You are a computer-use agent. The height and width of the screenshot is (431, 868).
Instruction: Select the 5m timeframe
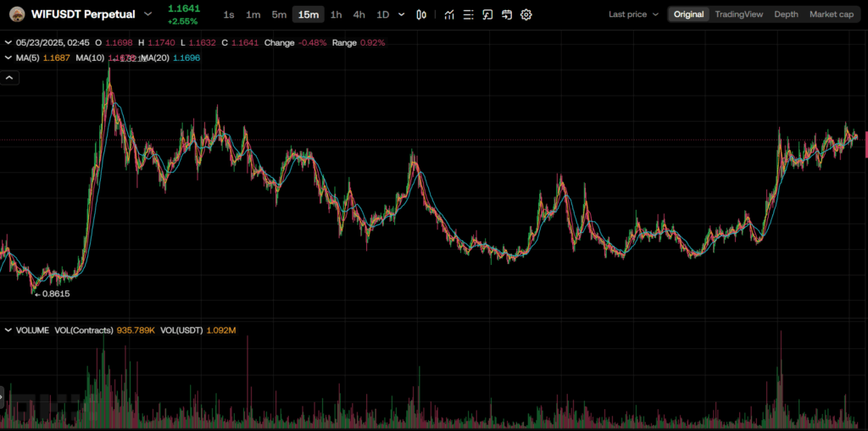pos(279,15)
